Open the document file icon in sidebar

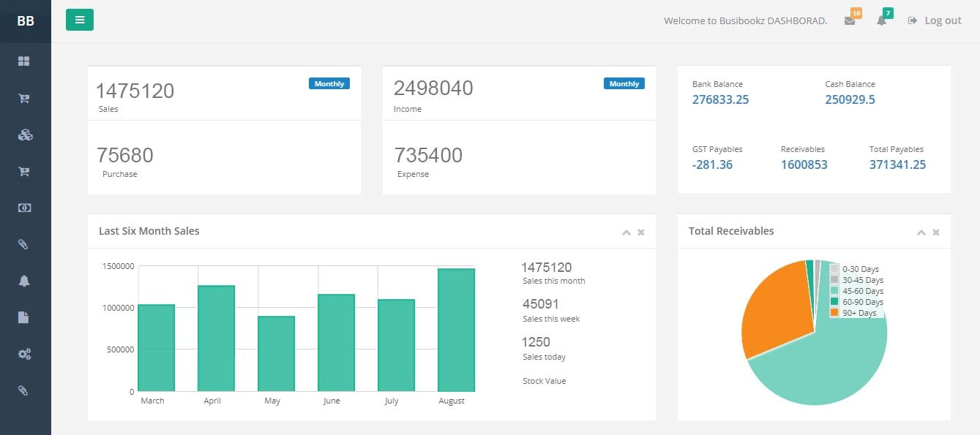point(24,317)
